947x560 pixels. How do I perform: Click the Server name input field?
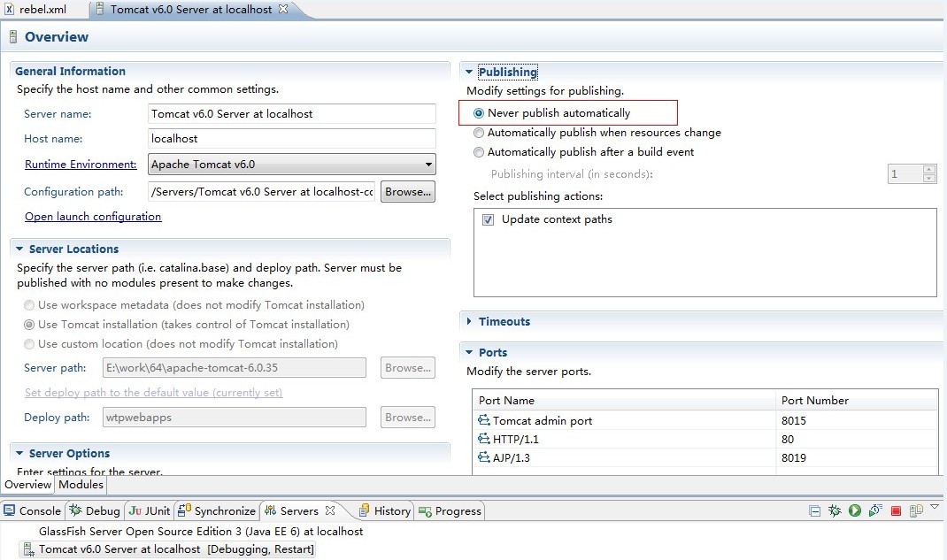(x=292, y=113)
